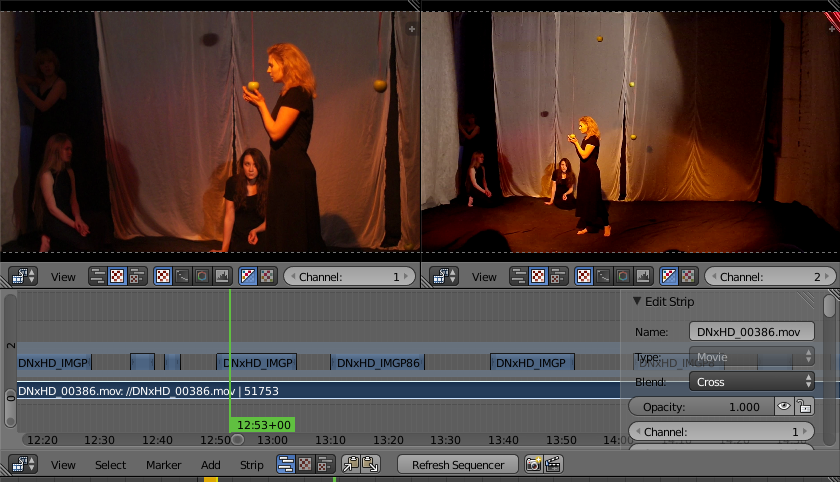This screenshot has height=482, width=840.
Task: Open the Add menu
Action: click(x=211, y=465)
